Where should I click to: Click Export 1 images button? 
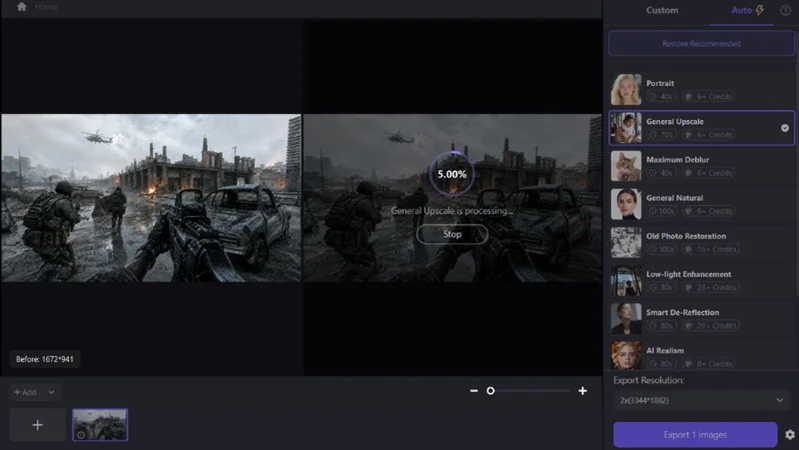695,435
